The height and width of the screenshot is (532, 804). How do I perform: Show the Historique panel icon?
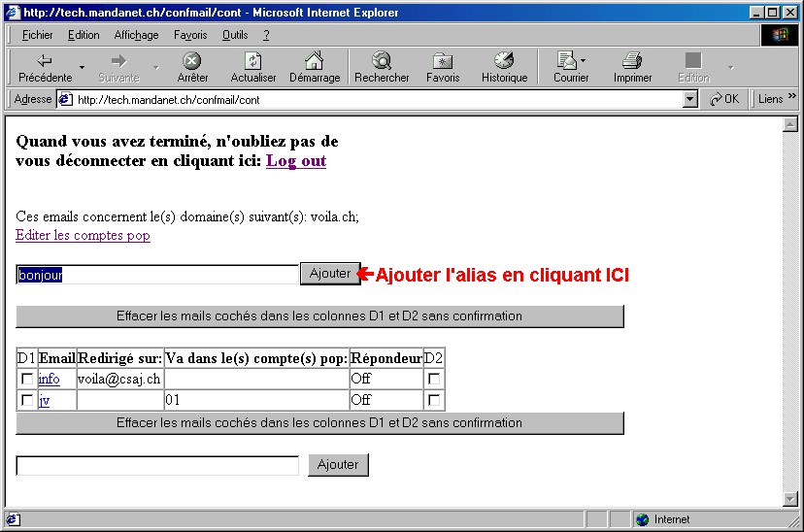click(x=504, y=61)
